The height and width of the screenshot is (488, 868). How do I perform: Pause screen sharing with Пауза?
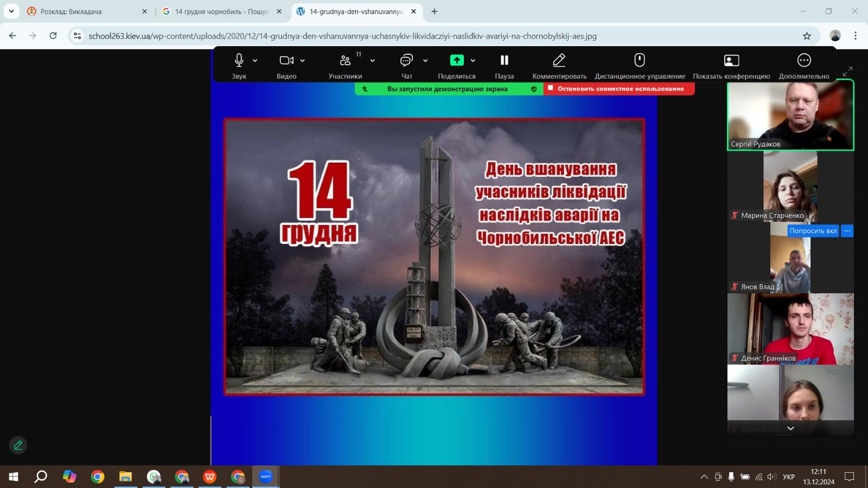tap(504, 60)
